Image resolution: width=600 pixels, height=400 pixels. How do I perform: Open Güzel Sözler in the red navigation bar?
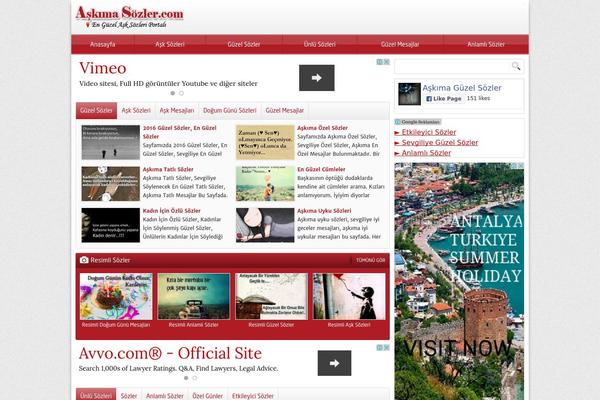[244, 44]
